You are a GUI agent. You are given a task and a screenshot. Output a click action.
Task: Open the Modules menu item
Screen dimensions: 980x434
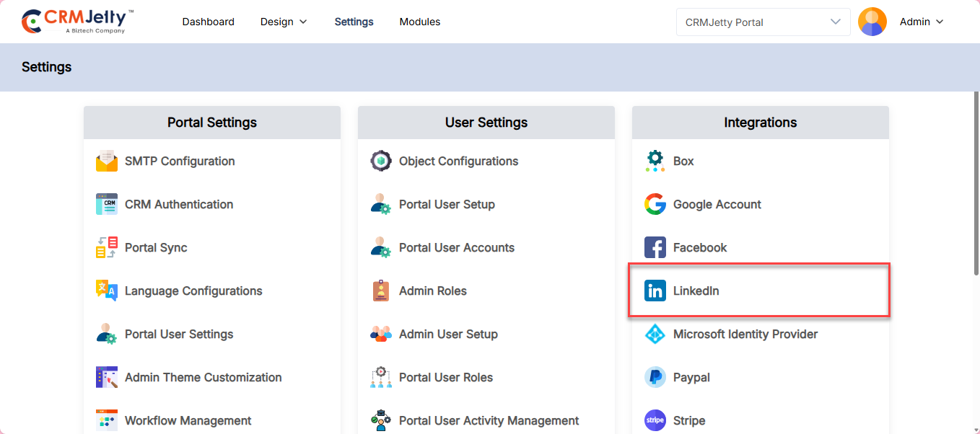pyautogui.click(x=420, y=22)
